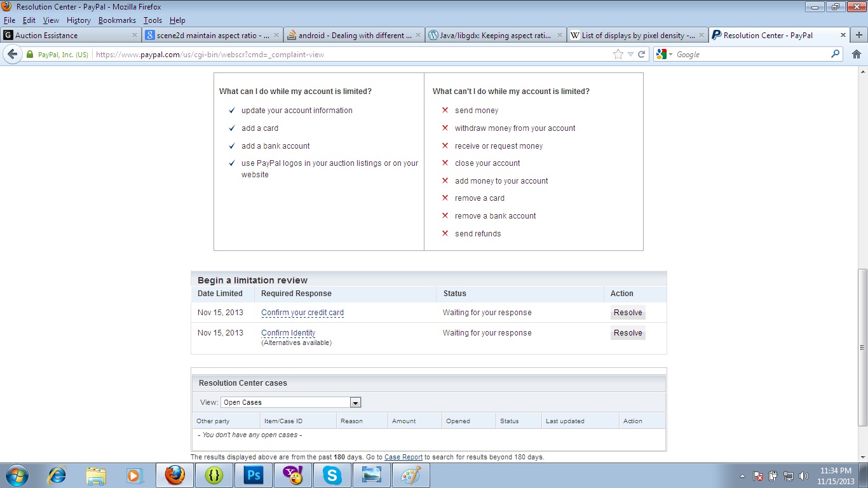This screenshot has width=868, height=488.
Task: Click the Last updated column header
Action: [x=565, y=421]
